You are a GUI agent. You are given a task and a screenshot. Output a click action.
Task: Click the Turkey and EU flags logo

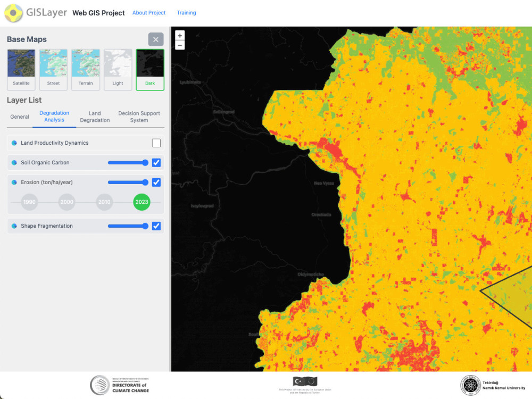305,381
